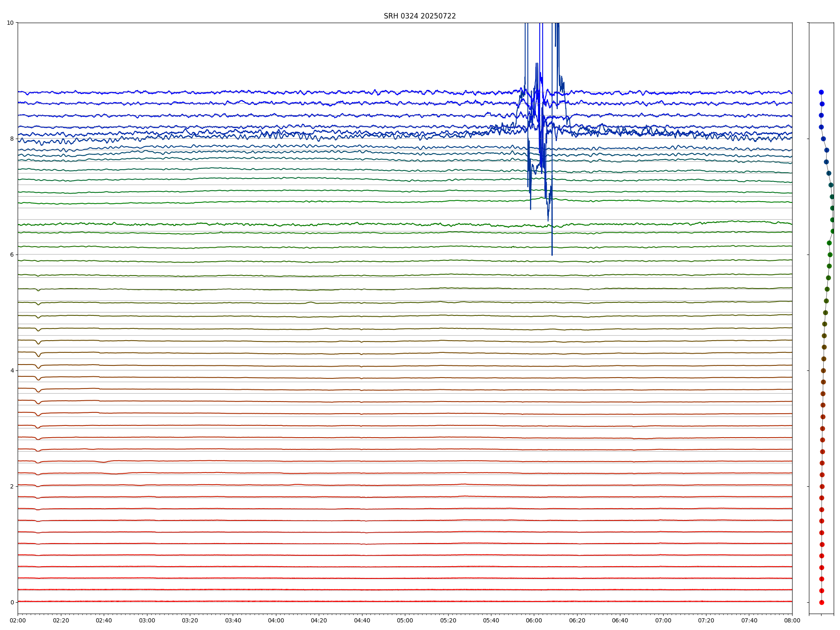Viewport: 840px width, 630px height.
Task: Click the y-axis label 4
Action: pos(12,370)
